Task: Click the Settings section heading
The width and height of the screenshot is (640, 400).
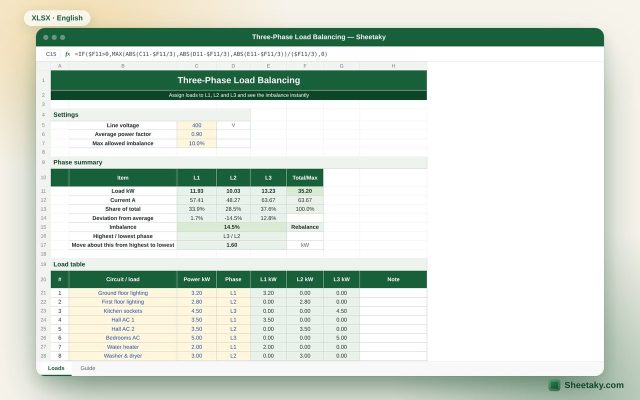Action: point(151,115)
